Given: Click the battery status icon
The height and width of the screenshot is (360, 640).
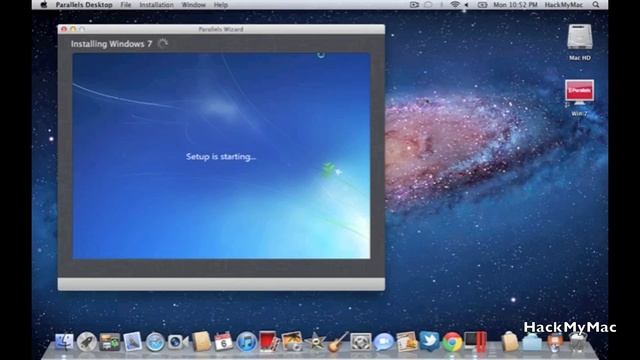Looking at the screenshot, I should pyautogui.click(x=482, y=5).
